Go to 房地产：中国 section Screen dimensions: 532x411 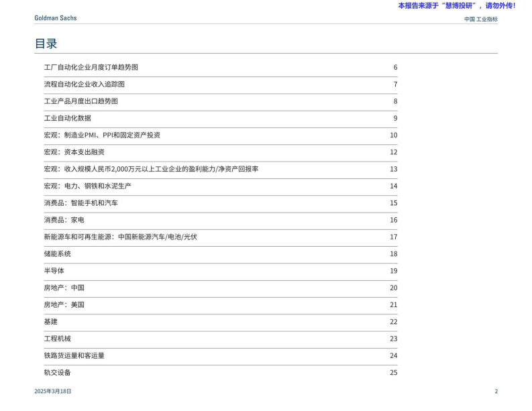click(x=64, y=288)
